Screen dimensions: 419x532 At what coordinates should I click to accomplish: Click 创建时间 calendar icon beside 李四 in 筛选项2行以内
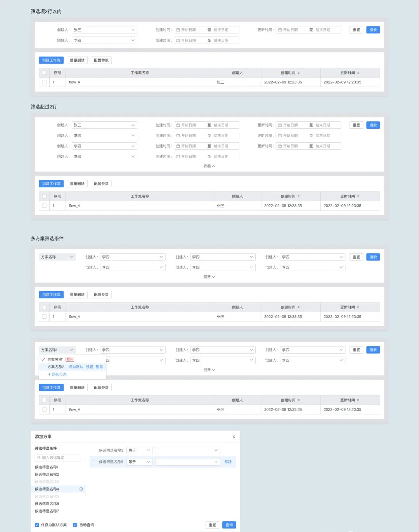pos(178,40)
